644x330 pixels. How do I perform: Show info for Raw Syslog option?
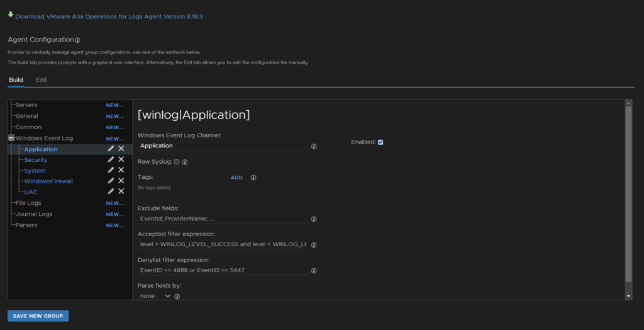(185, 162)
